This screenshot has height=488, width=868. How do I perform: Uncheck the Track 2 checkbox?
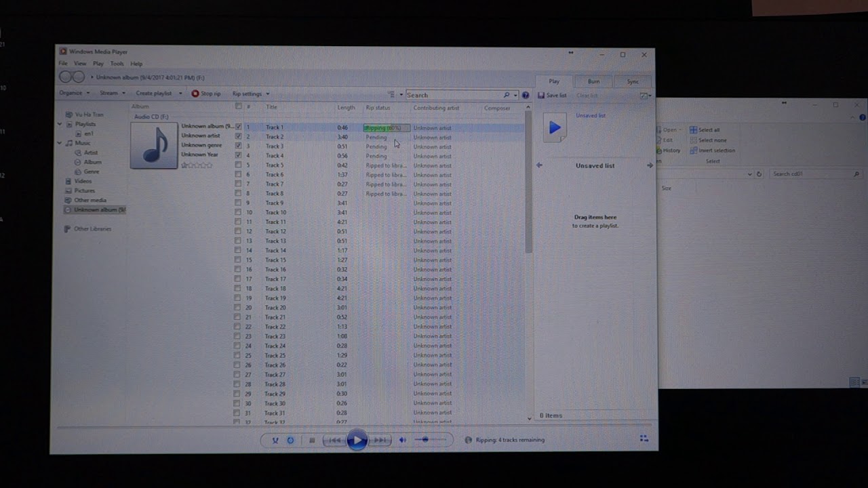pyautogui.click(x=238, y=136)
